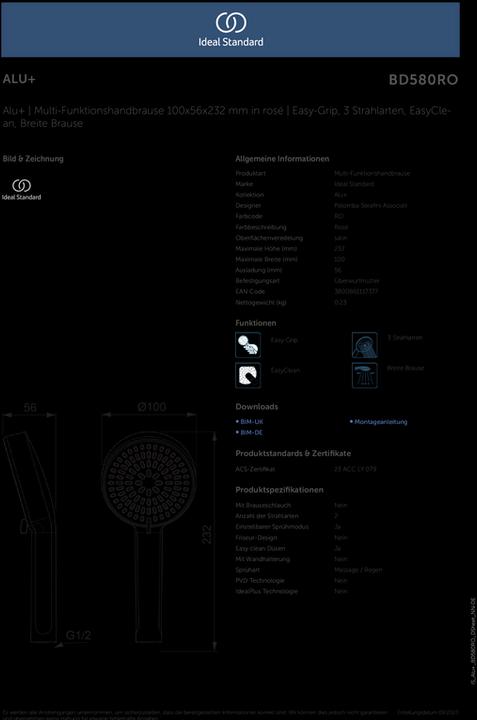This screenshot has height=720, width=477.
Task: Click the Ideal Standard logo in the blue header
Action: coord(231,29)
